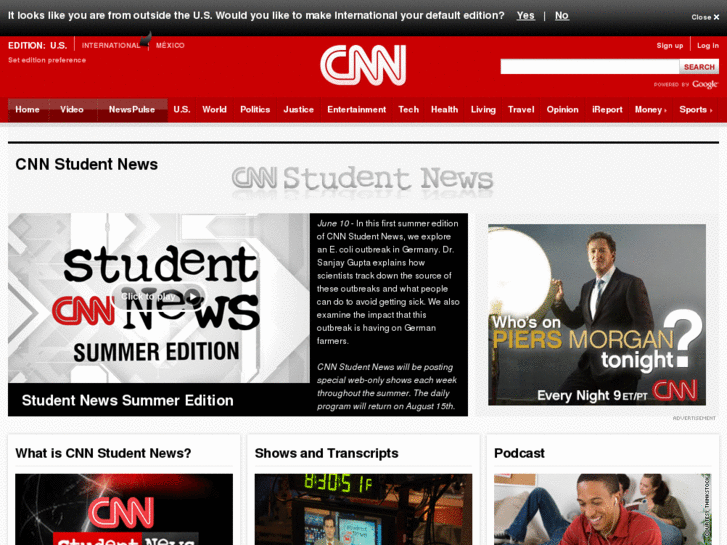
Task: Switch to the México edition
Action: 170,45
